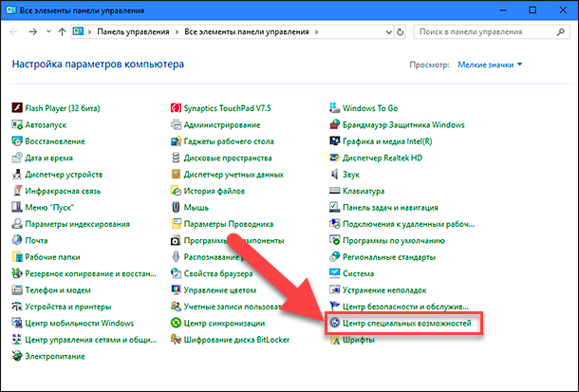Open Свойства браузера link
This screenshot has width=579, height=392.
(x=218, y=273)
